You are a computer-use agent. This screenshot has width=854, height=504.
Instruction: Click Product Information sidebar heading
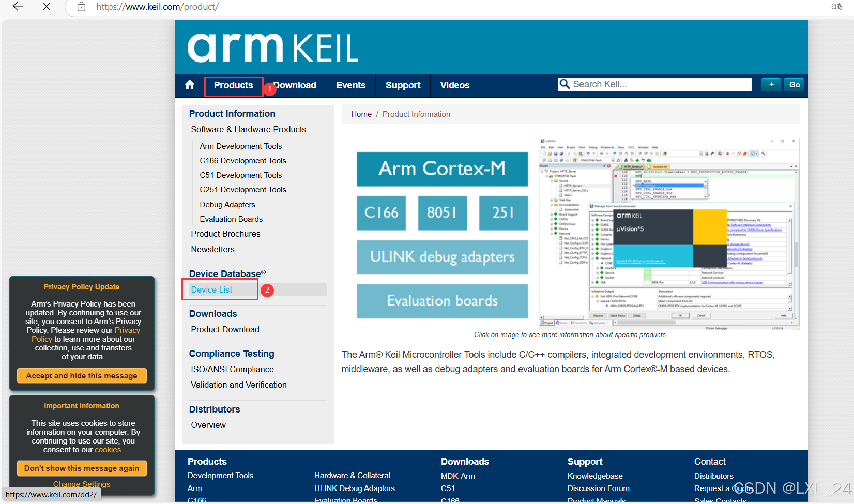232,114
